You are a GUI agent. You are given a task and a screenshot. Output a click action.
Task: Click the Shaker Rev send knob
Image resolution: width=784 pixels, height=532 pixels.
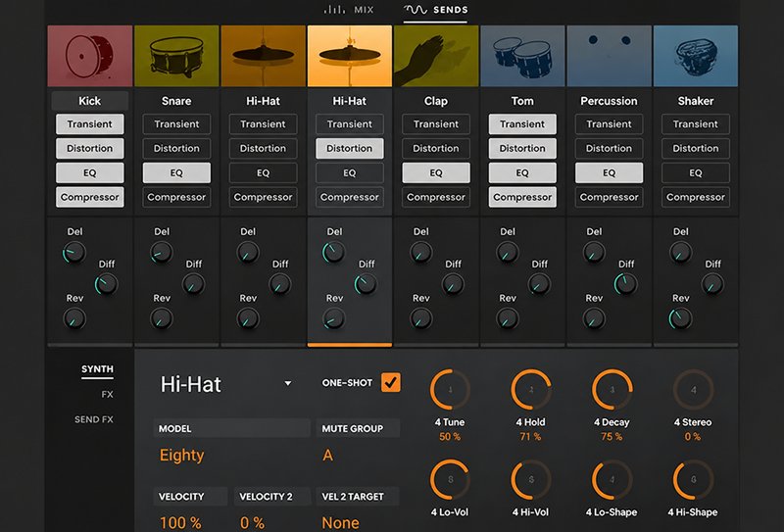click(x=680, y=318)
